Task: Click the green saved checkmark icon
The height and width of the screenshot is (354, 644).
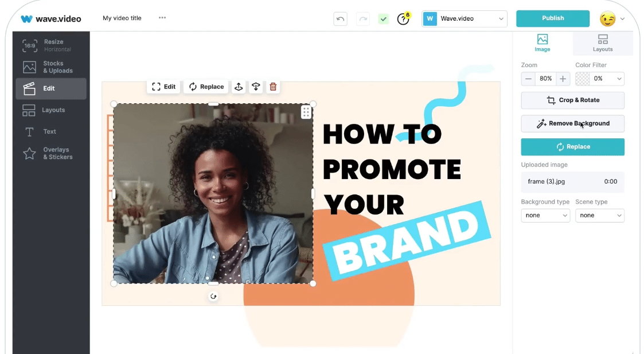Action: point(383,19)
